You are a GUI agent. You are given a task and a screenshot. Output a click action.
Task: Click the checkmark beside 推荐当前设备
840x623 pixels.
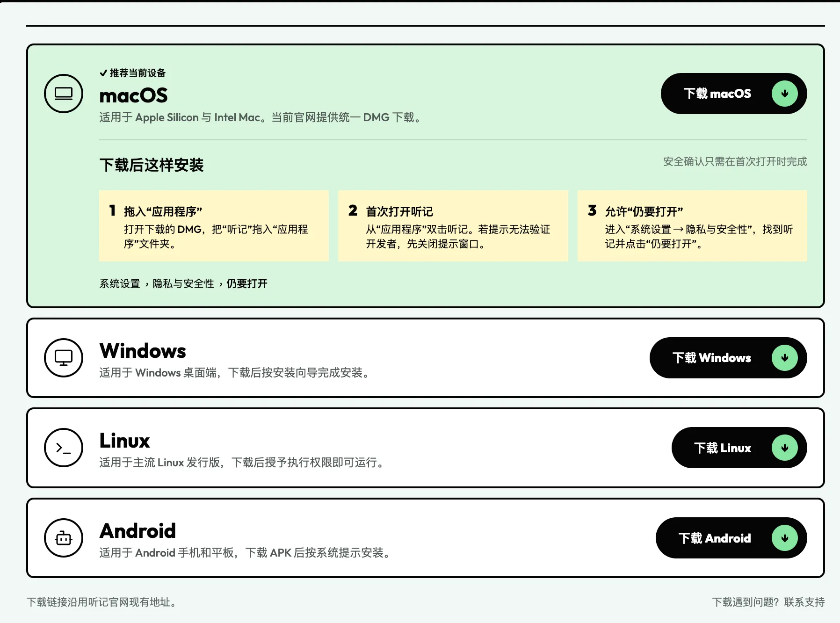coord(103,73)
